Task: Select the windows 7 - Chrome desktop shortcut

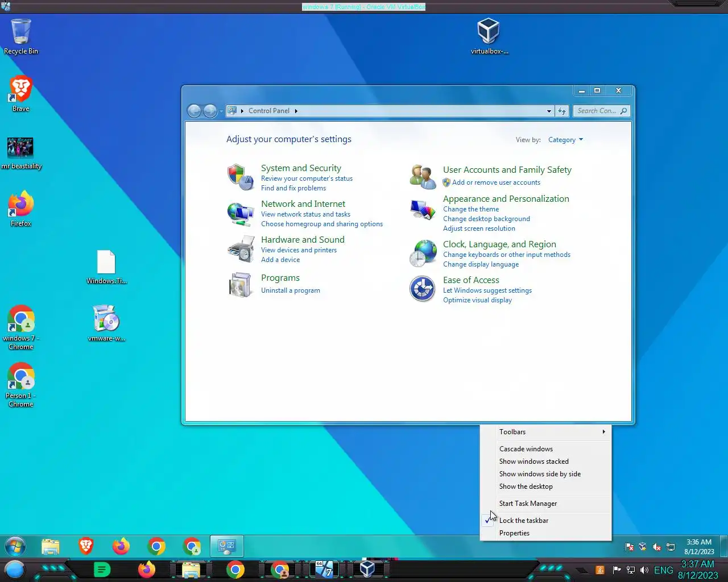Action: click(x=21, y=327)
